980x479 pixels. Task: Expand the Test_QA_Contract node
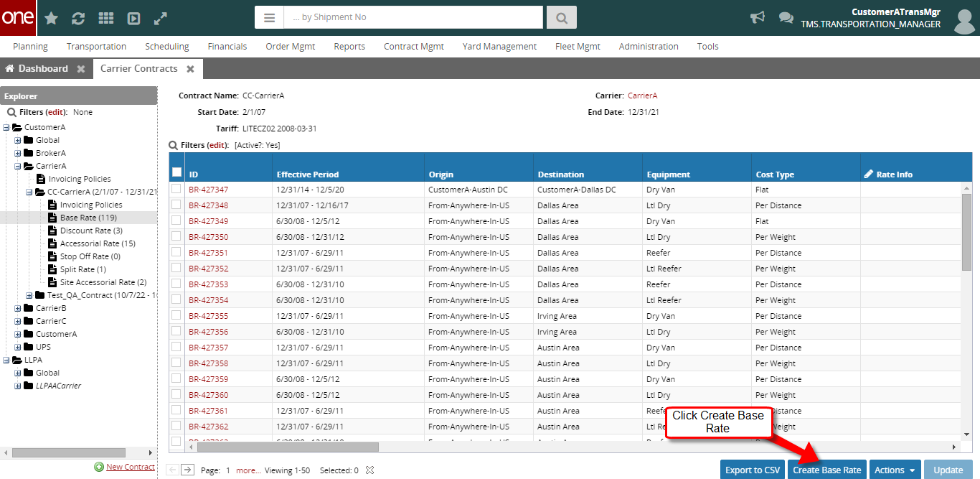[29, 295]
